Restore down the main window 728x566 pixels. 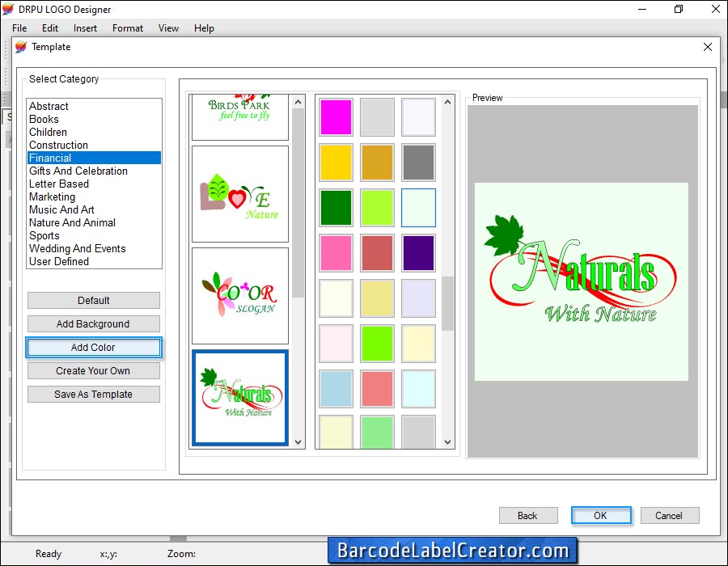[679, 9]
